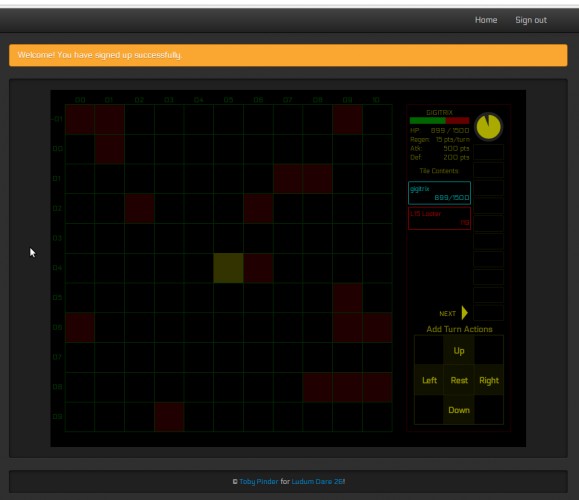The image size is (579, 500).
Task: Click the Add Turn Actions heading
Action: [459, 329]
